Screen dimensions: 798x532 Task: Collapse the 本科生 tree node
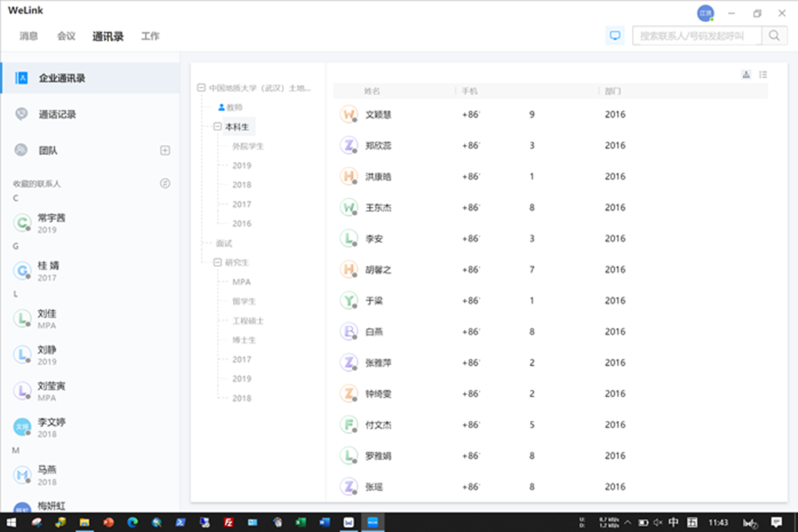[217, 127]
